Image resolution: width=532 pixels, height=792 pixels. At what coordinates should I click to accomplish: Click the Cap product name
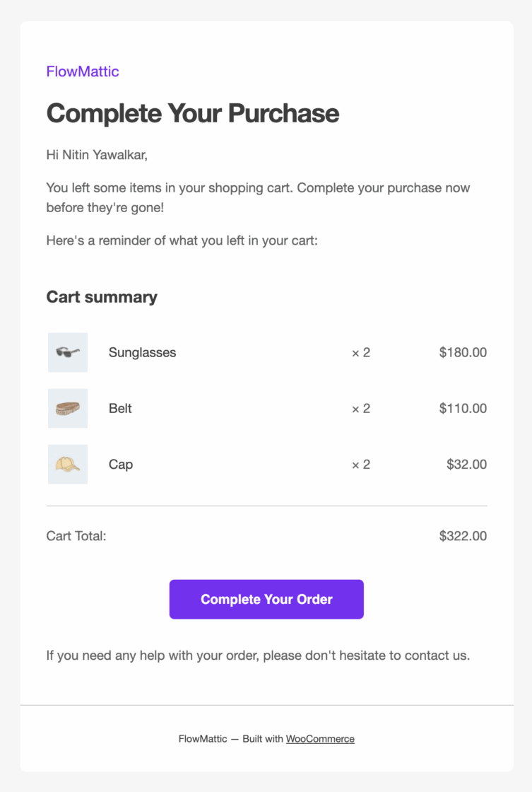point(121,465)
